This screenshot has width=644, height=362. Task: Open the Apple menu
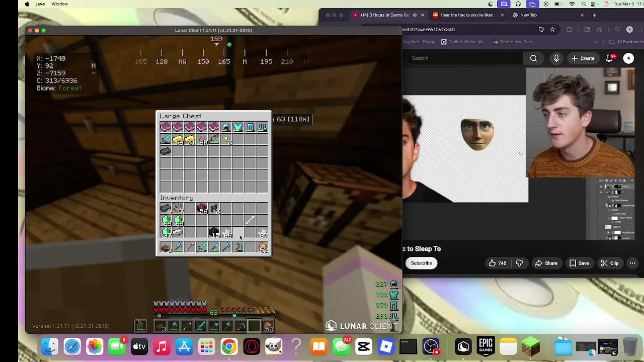coord(27,4)
